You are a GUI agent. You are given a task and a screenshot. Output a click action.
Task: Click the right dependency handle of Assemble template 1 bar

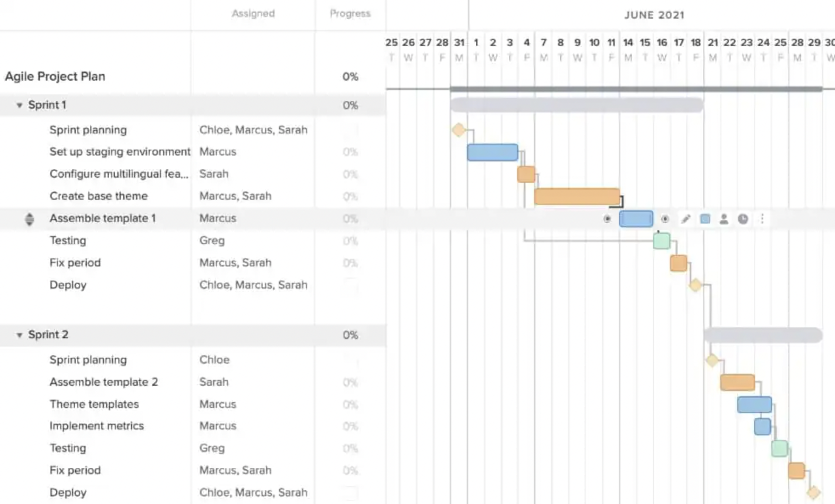tap(665, 219)
